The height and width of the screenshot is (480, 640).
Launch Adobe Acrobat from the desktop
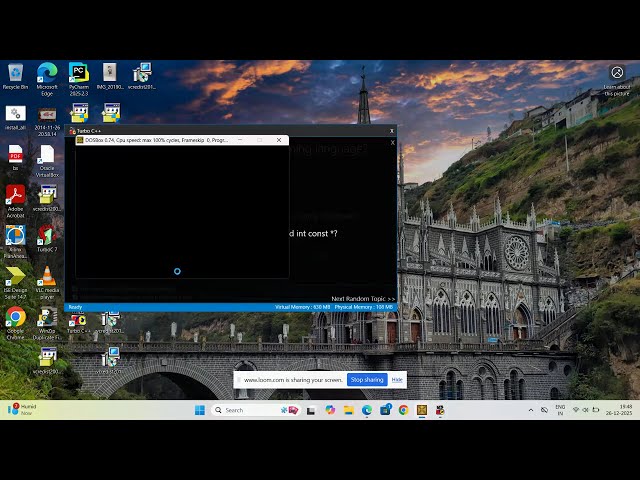click(x=15, y=197)
